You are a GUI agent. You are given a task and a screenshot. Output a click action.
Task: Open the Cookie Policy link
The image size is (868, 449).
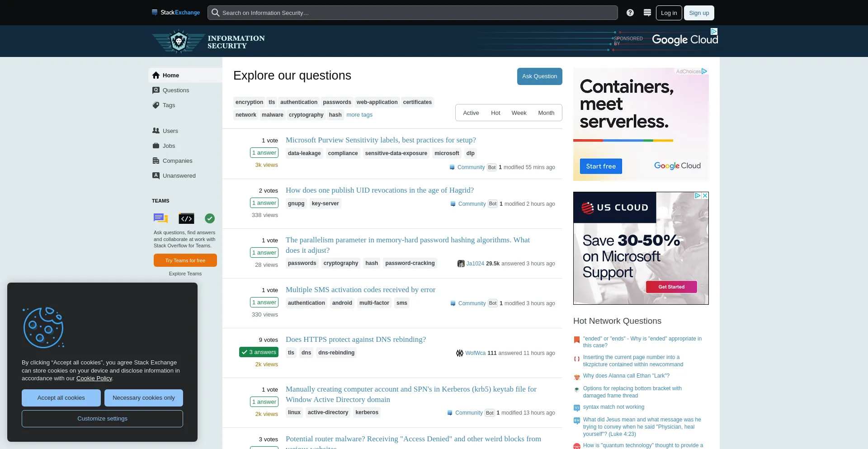point(94,378)
